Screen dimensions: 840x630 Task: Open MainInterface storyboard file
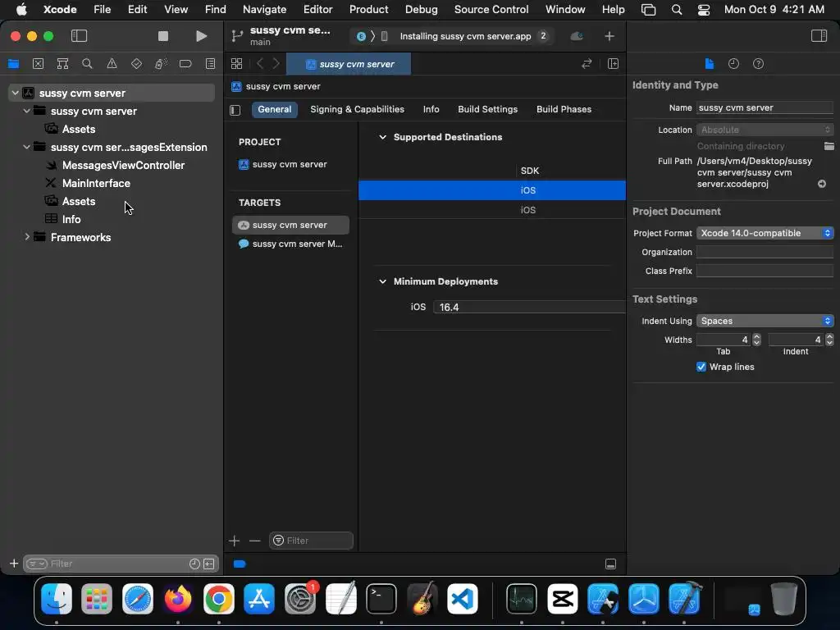[96, 183]
